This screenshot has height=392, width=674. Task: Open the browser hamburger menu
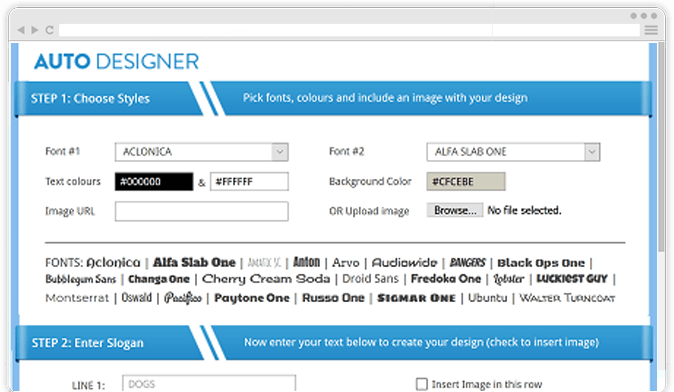[x=651, y=30]
